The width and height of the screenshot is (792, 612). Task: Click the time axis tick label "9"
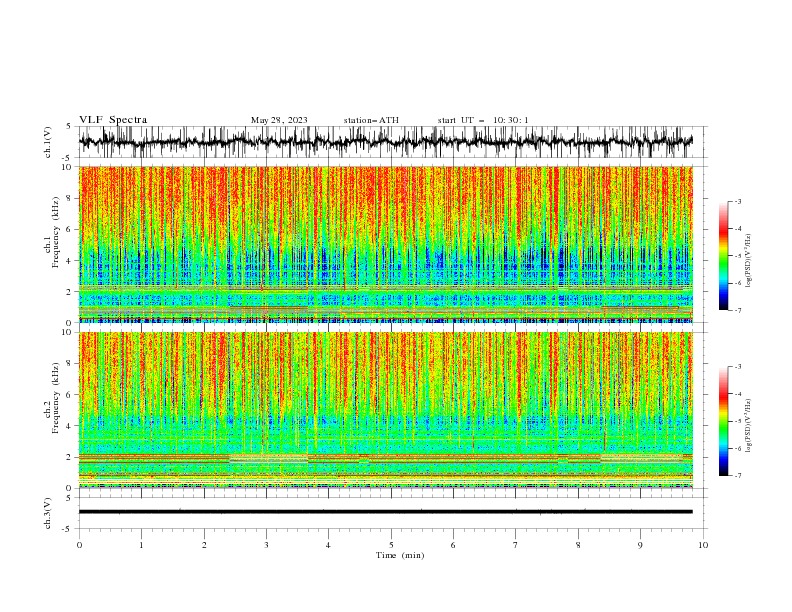[x=640, y=545]
